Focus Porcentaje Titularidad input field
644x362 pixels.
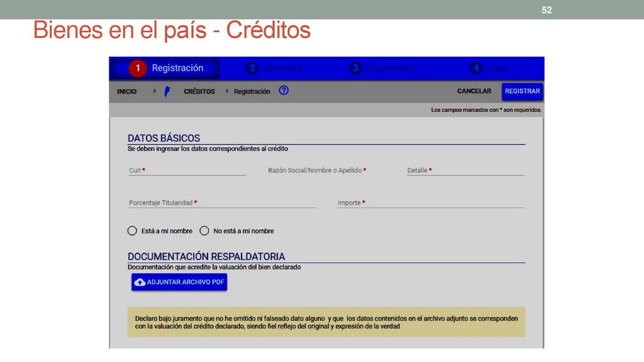(x=222, y=203)
